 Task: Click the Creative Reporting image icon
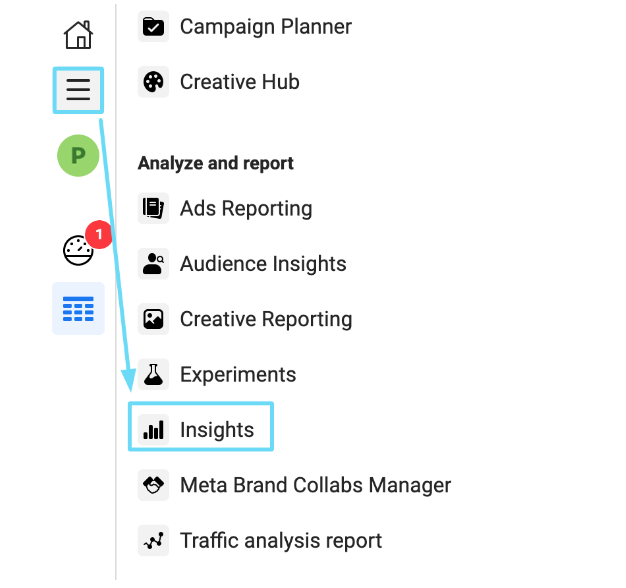153,319
